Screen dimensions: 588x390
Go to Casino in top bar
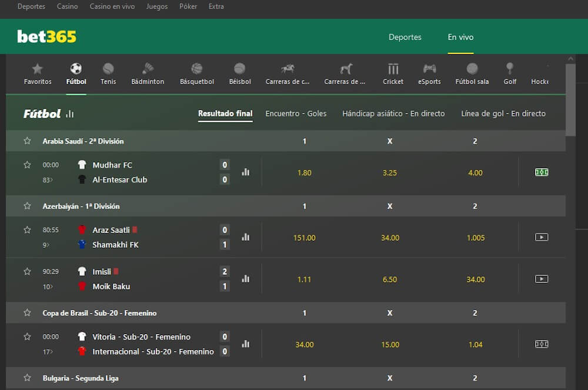[68, 6]
